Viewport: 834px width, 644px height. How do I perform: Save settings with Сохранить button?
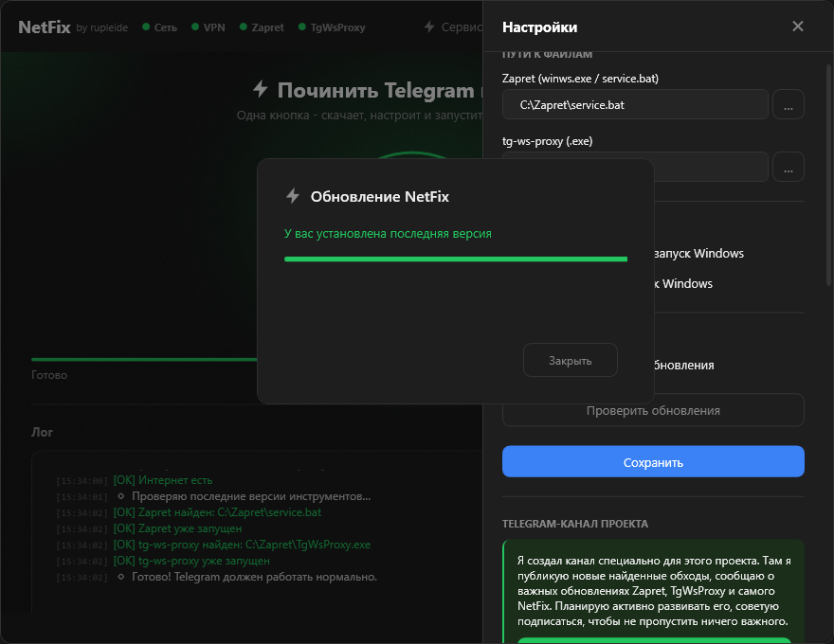tap(653, 462)
